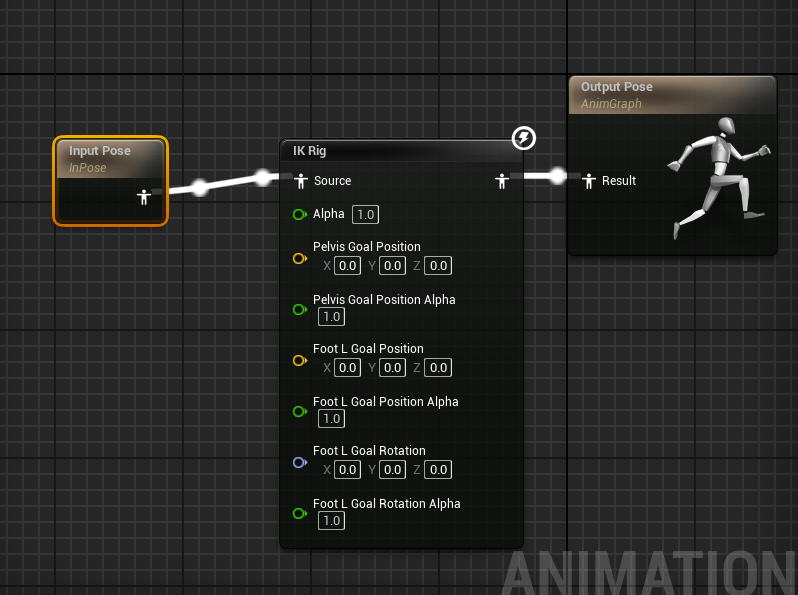Click the Alpha pin label
The width and height of the screenshot is (798, 595).
pos(329,214)
